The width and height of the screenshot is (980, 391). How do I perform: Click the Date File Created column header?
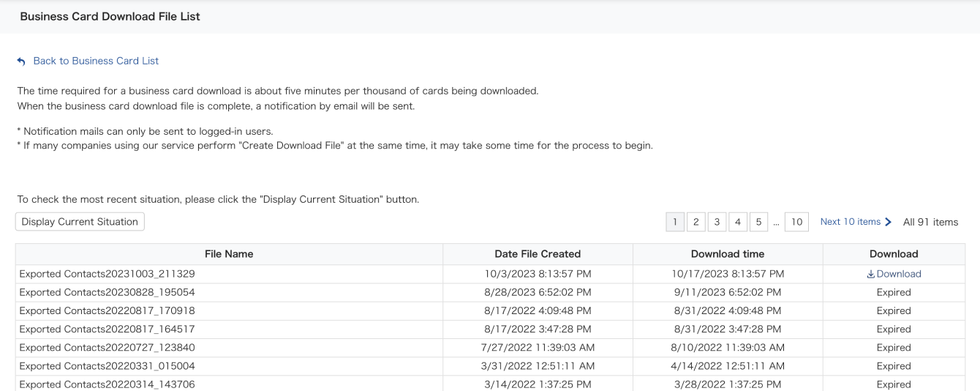pyautogui.click(x=538, y=254)
